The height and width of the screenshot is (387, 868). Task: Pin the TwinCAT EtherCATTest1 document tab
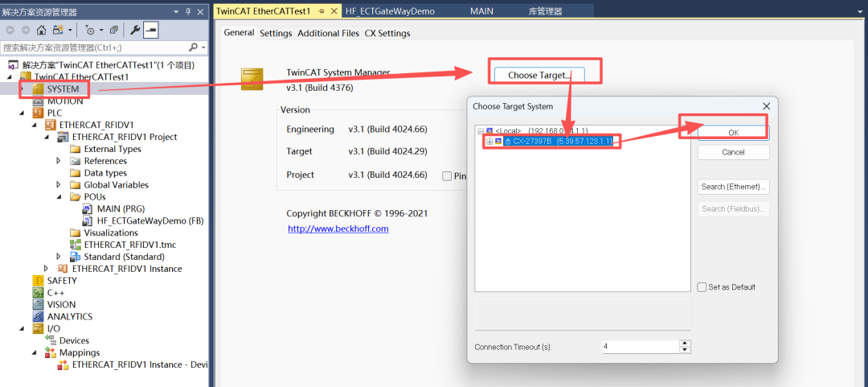pyautogui.click(x=321, y=11)
